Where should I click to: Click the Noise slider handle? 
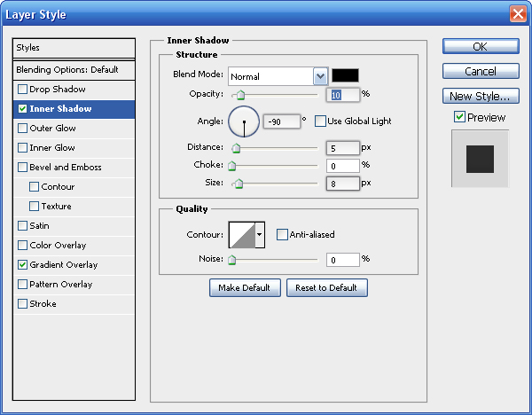tap(232, 260)
